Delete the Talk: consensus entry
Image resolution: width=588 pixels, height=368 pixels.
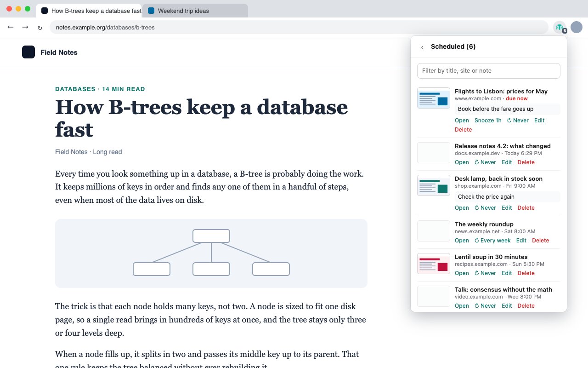526,306
